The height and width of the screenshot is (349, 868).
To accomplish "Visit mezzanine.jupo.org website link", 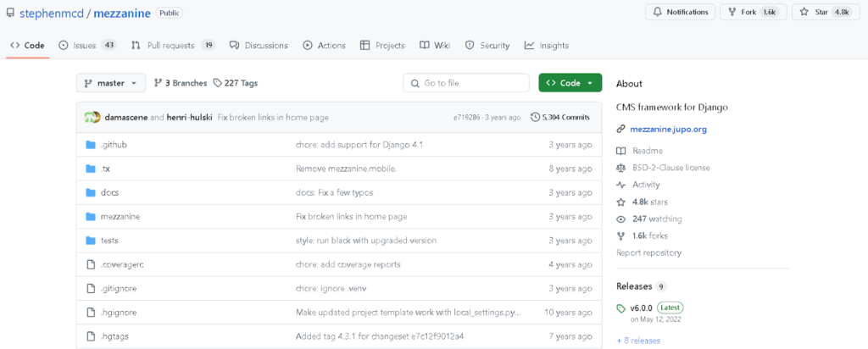I will point(668,130).
